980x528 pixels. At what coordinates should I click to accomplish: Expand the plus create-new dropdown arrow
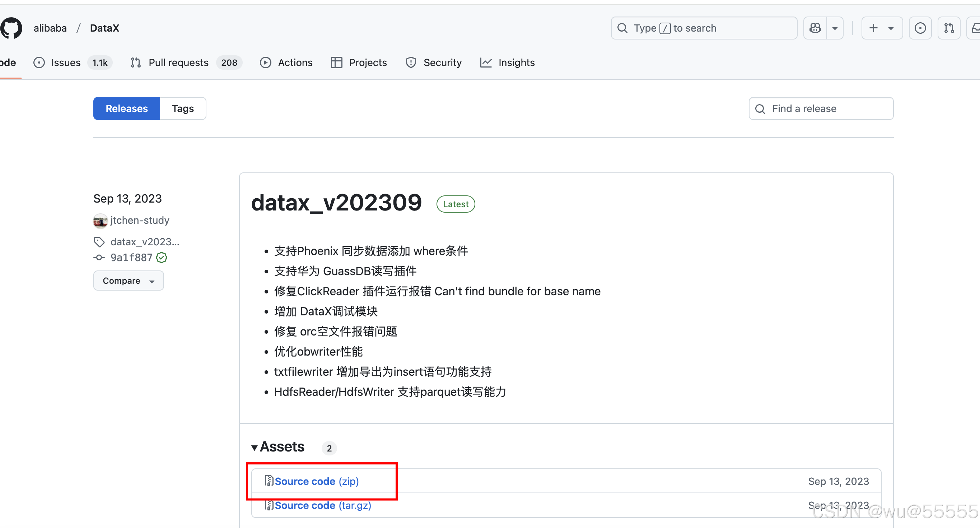891,28
